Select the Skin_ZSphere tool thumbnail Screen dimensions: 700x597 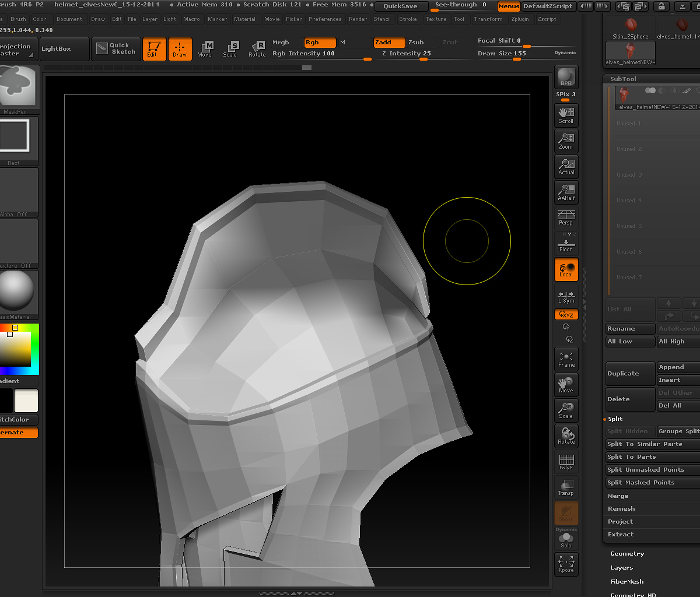point(631,28)
